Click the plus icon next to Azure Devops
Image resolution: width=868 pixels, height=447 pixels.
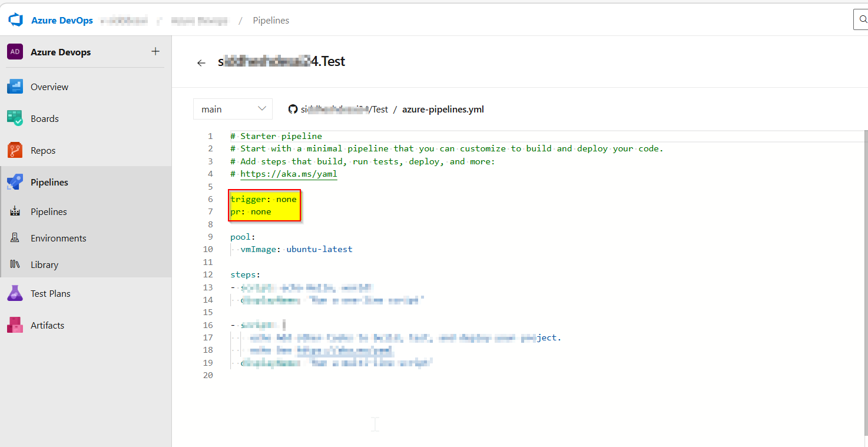(x=155, y=51)
